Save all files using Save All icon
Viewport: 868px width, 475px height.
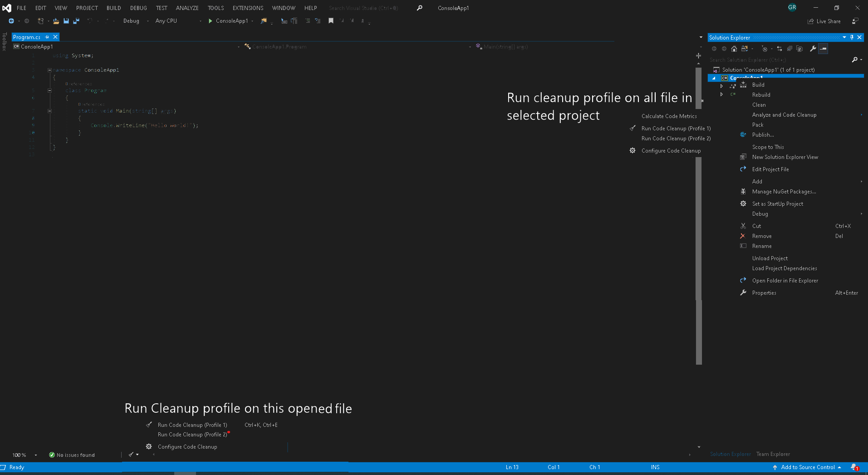(76, 21)
